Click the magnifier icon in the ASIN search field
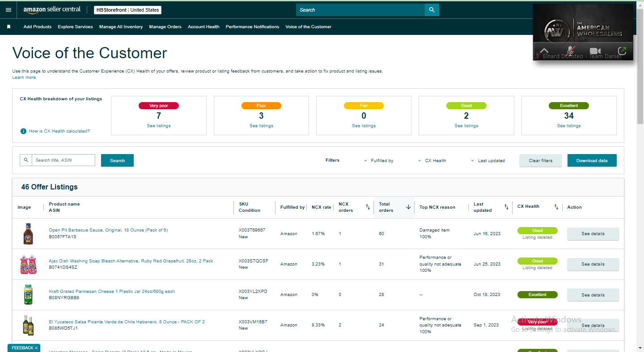644x352 pixels. [26, 160]
